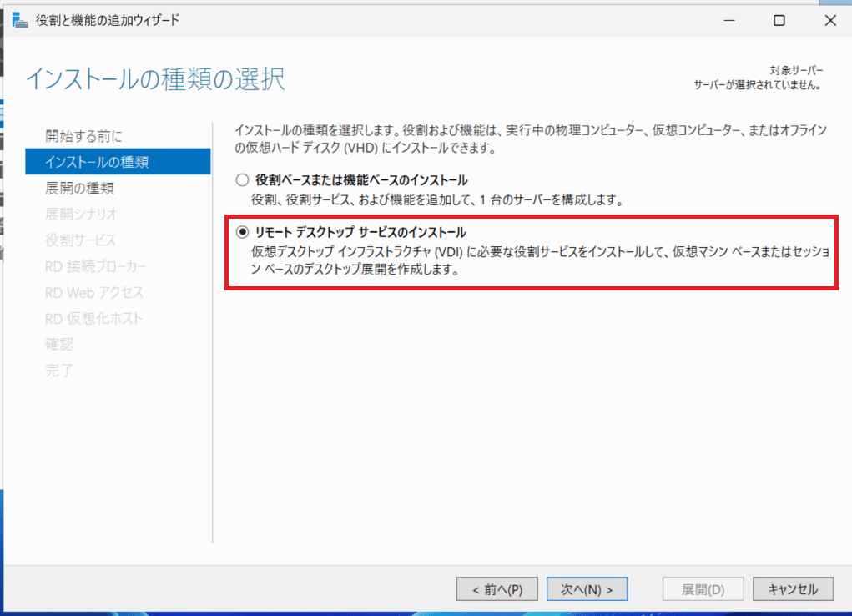Cancel the wizard with キャンセル
Viewport: 852px width, 616px height.
(x=792, y=589)
